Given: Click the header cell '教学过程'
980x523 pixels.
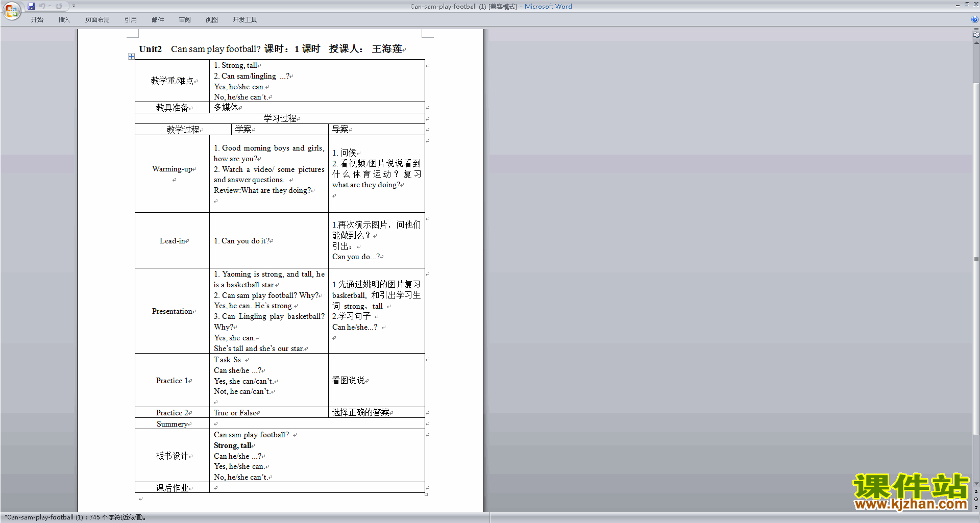Looking at the screenshot, I should point(183,130).
